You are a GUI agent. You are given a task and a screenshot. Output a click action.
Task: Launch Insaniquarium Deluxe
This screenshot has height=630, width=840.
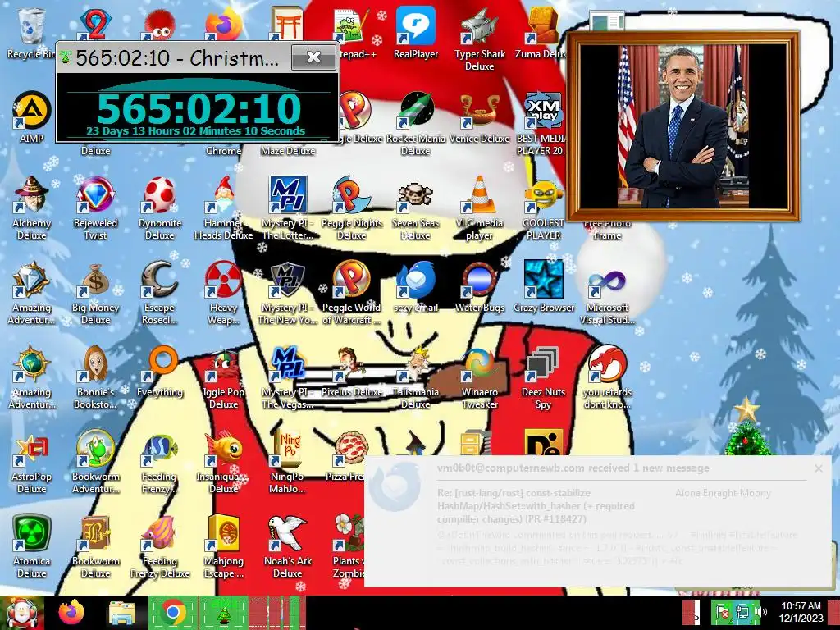click(x=223, y=463)
